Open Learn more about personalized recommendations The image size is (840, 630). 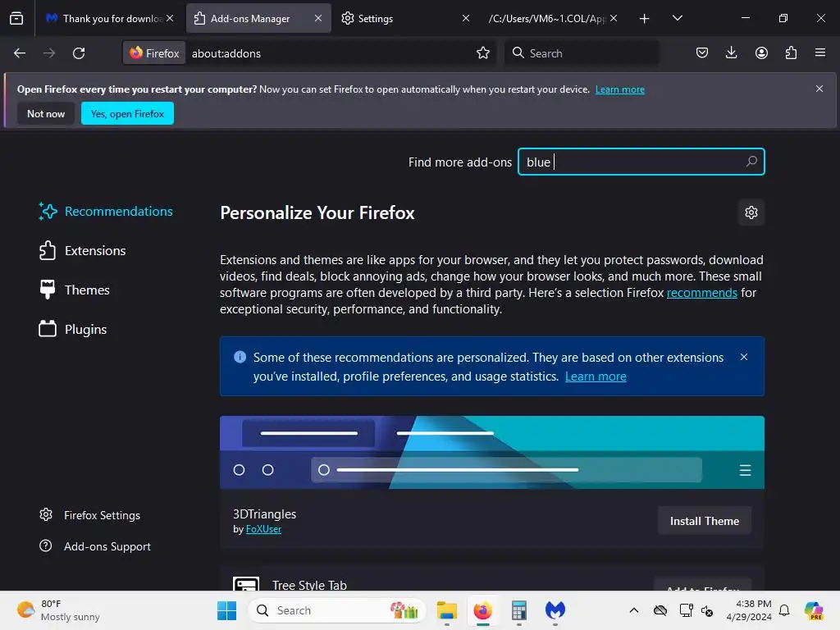[x=596, y=377]
